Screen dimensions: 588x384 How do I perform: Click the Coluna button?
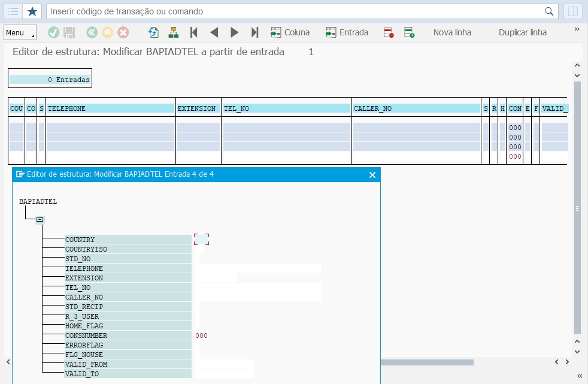(290, 32)
